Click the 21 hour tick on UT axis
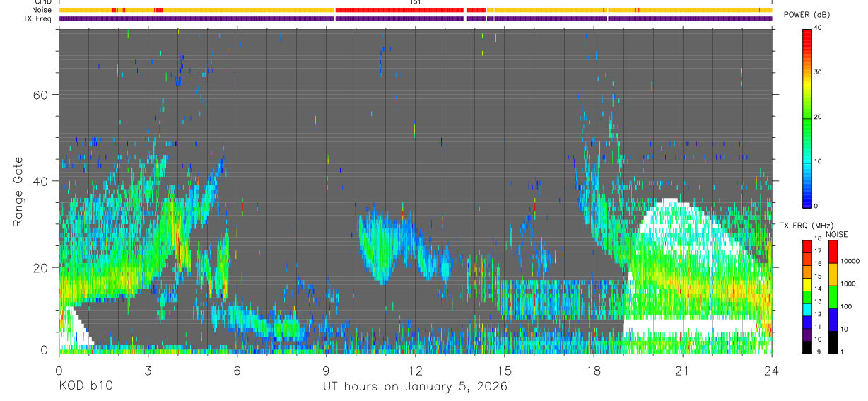Image resolution: width=868 pixels, height=401 pixels. [682, 370]
